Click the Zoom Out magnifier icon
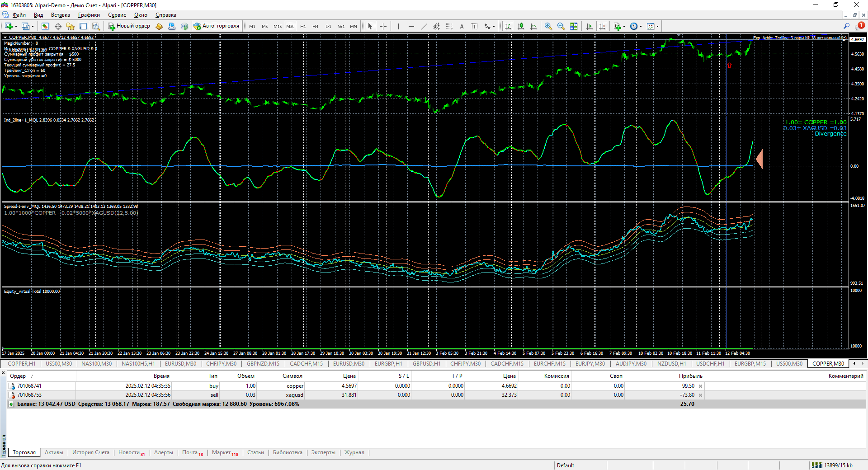Screen dimensions: 868x470 (x=561, y=26)
